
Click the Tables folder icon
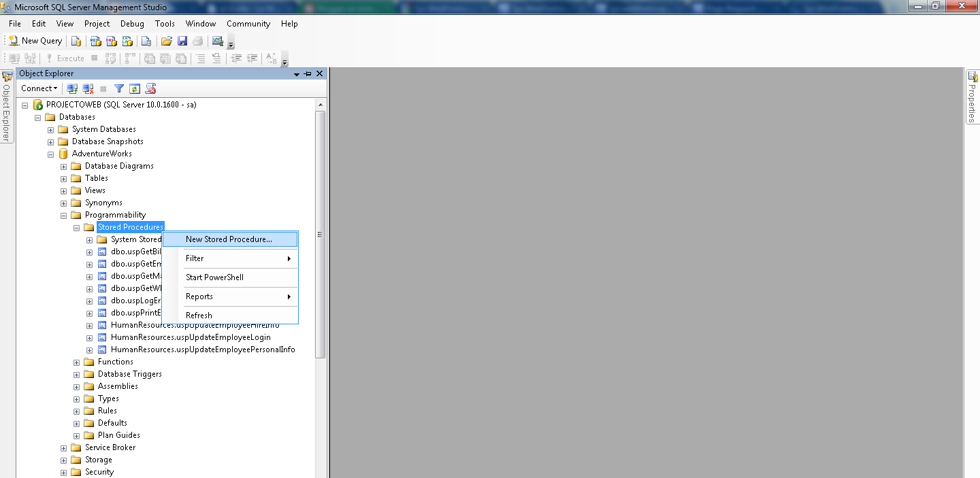(76, 178)
